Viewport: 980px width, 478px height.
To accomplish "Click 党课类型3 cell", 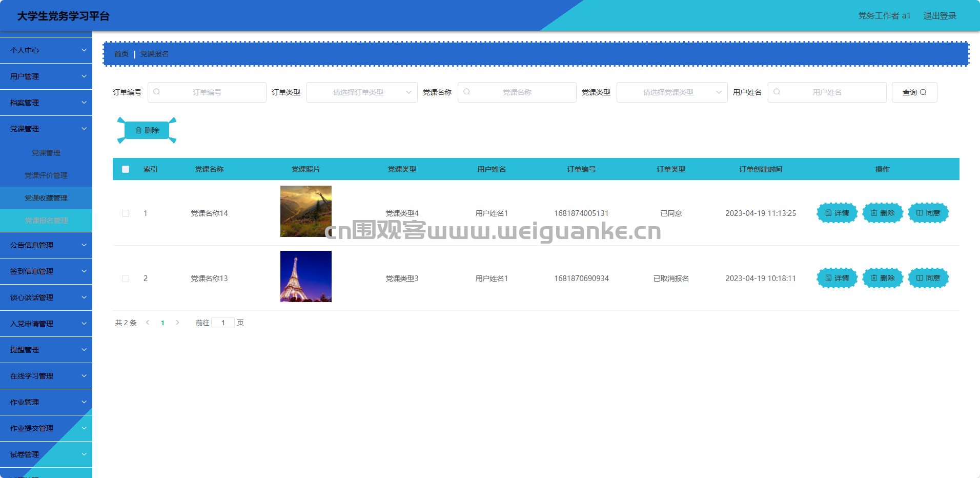I will [402, 278].
